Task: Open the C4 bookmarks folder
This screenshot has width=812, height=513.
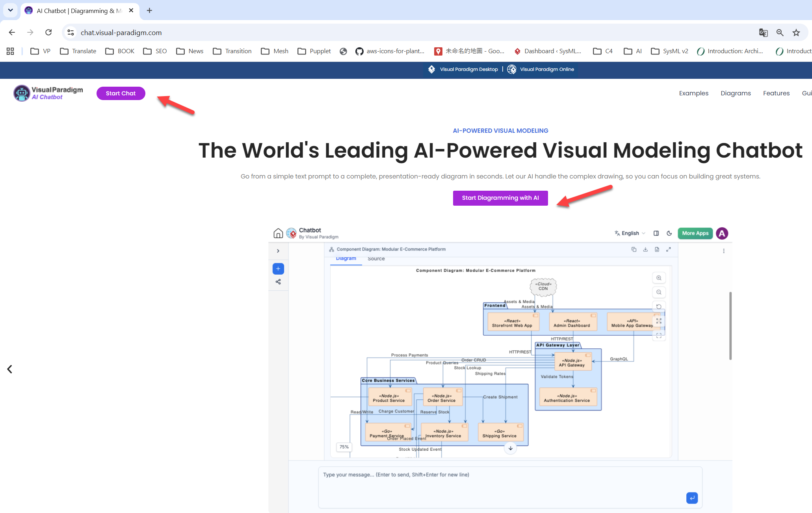Action: [x=603, y=51]
